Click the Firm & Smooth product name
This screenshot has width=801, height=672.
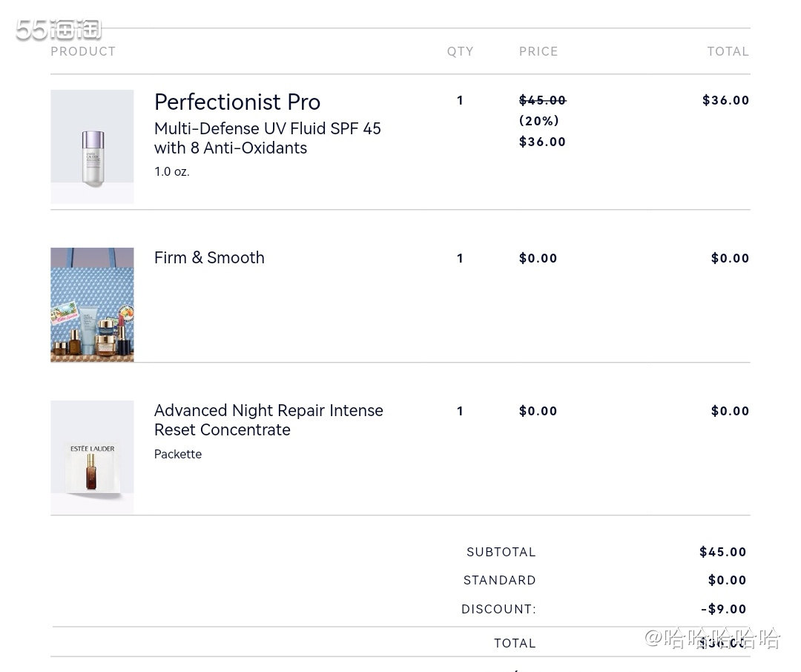coord(209,257)
